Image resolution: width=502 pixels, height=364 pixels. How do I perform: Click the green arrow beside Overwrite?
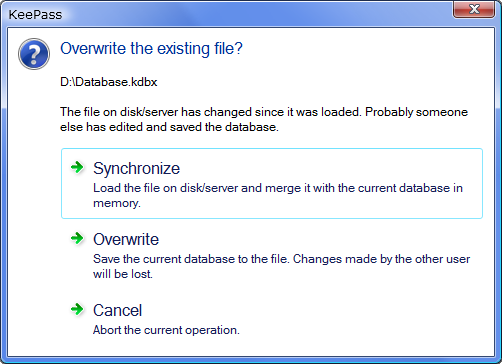[77, 238]
